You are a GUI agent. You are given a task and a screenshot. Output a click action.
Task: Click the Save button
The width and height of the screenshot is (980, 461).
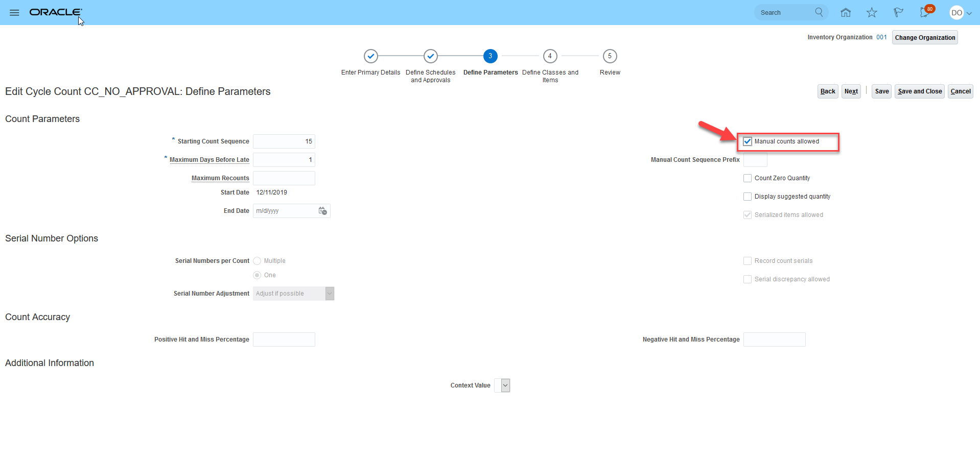tap(882, 91)
